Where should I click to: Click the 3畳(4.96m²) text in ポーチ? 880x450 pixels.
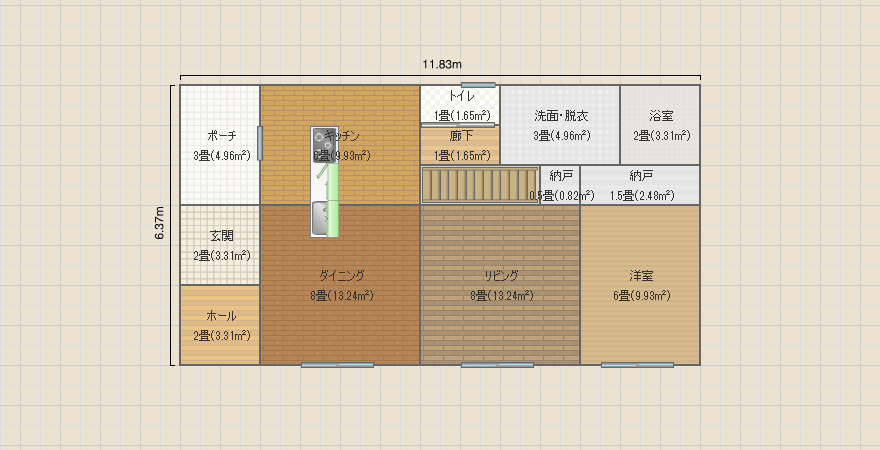(222, 156)
